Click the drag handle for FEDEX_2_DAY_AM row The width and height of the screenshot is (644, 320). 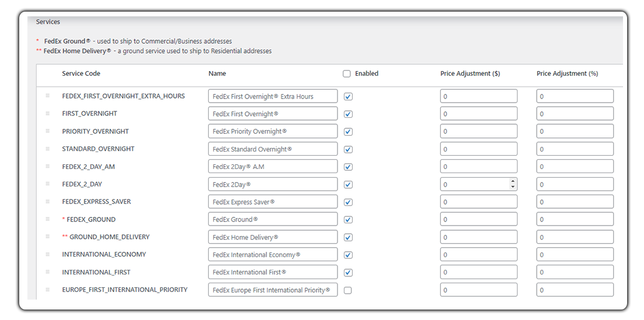(48, 166)
